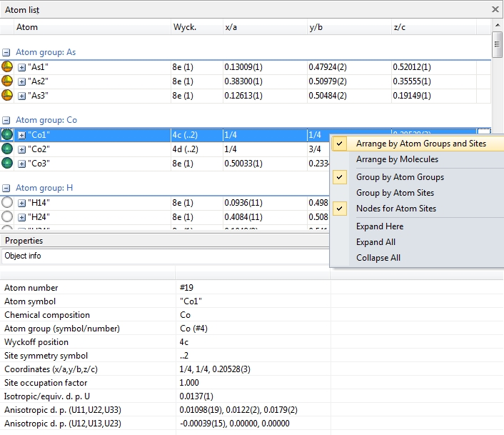Screen dimensions: 504x435
Task: Click the Wyck. column header
Action: [184, 27]
